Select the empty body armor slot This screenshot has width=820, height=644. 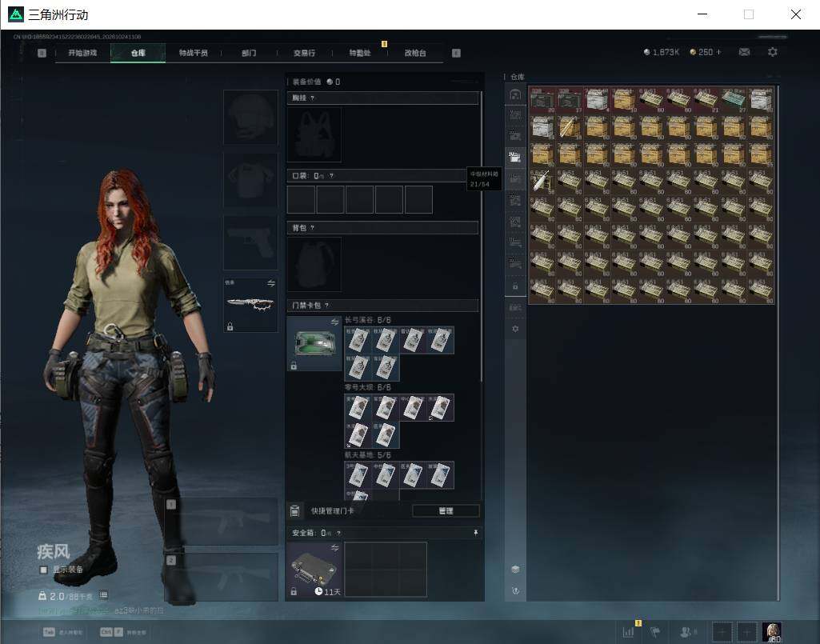pyautogui.click(x=250, y=180)
